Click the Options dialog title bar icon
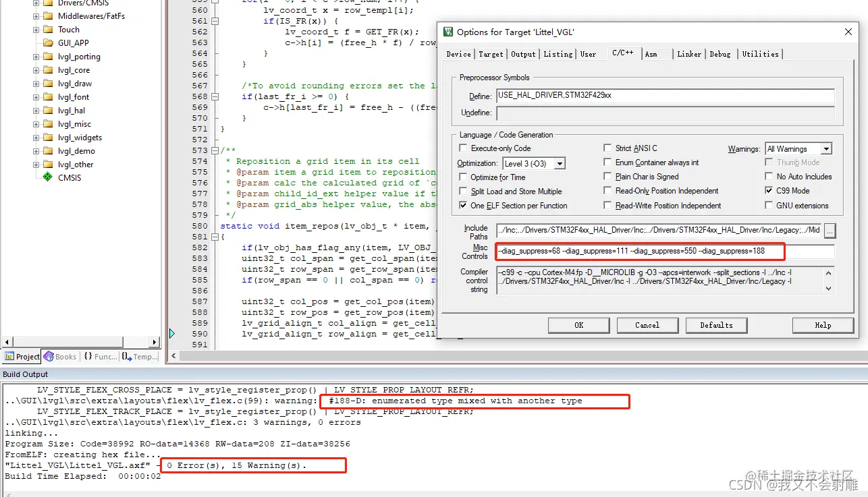This screenshot has height=497, width=868. click(x=448, y=32)
